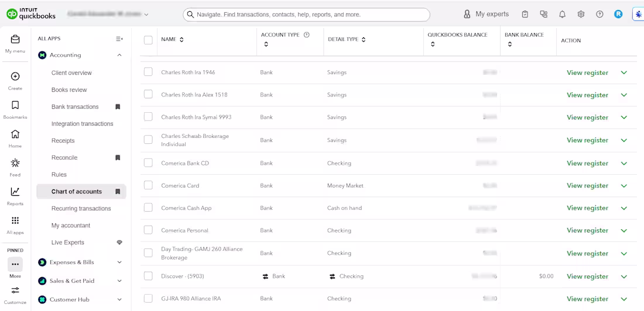Viewport: 644px width, 311px height.
Task: Click the Account Type info icon
Action: [x=306, y=35]
